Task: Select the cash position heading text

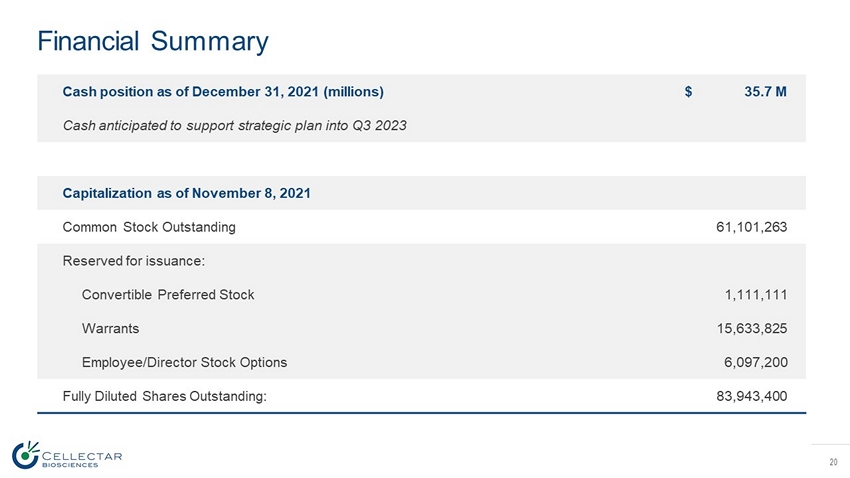Action: (x=223, y=92)
